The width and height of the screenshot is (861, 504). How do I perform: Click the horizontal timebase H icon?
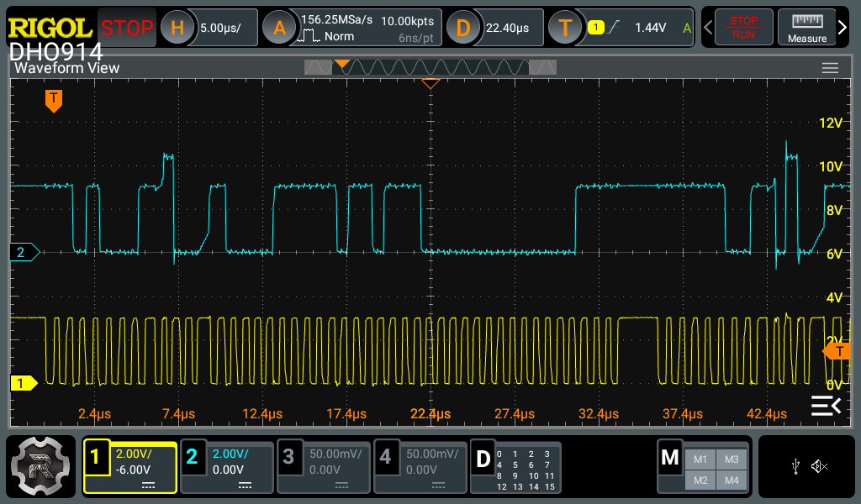(x=177, y=28)
